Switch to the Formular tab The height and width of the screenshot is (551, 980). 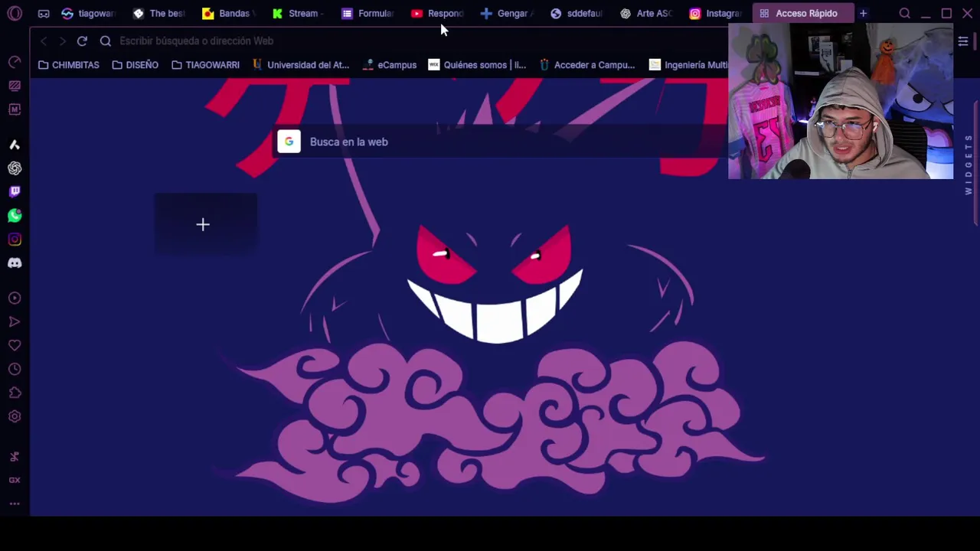pyautogui.click(x=369, y=13)
